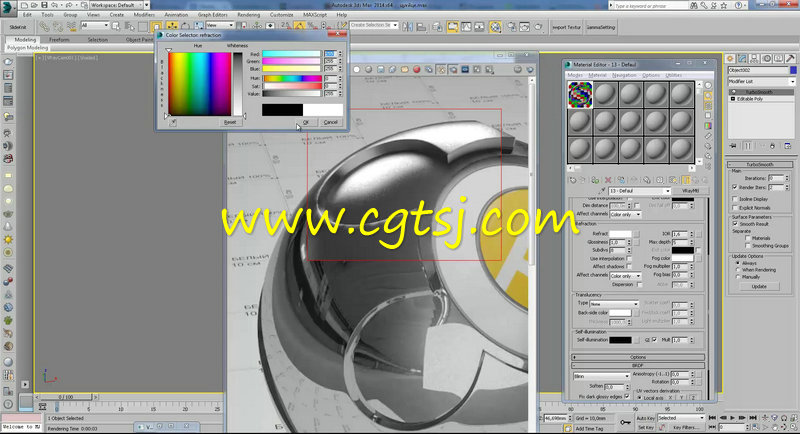
Task: Toggle Background checker icon in Material Editor
Action: pos(708,106)
